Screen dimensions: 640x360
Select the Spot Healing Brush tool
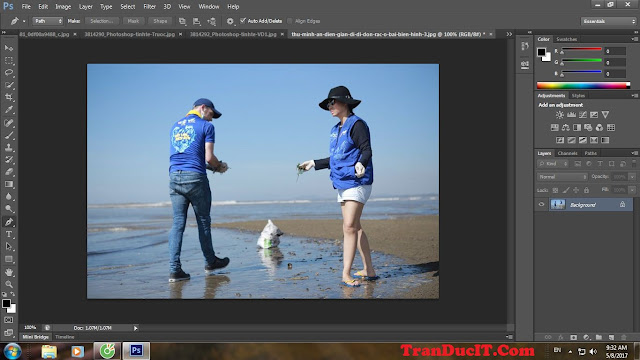pyautogui.click(x=9, y=122)
